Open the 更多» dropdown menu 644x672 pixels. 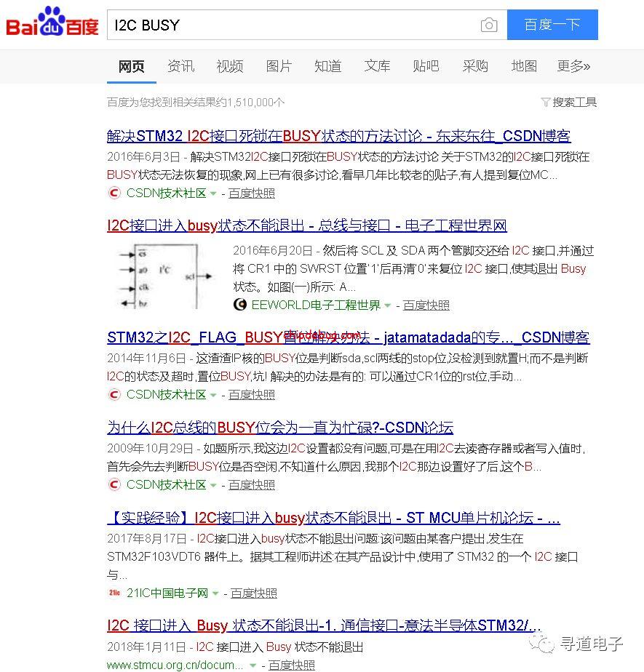pyautogui.click(x=573, y=66)
